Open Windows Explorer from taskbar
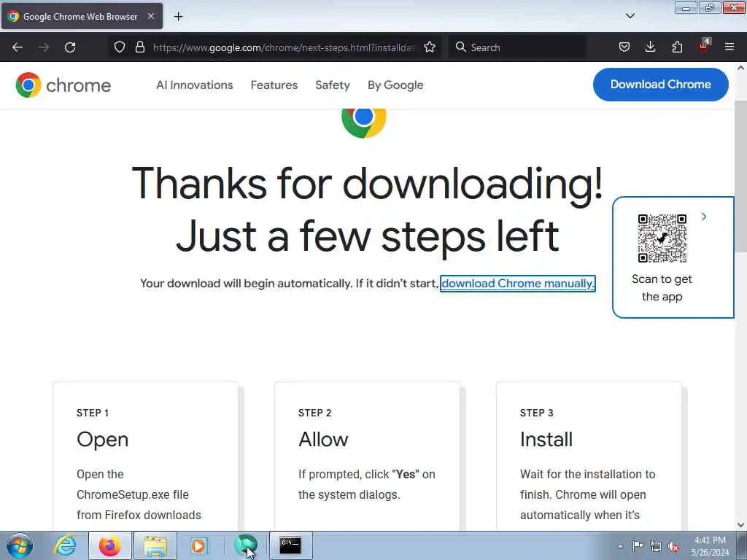 click(155, 545)
